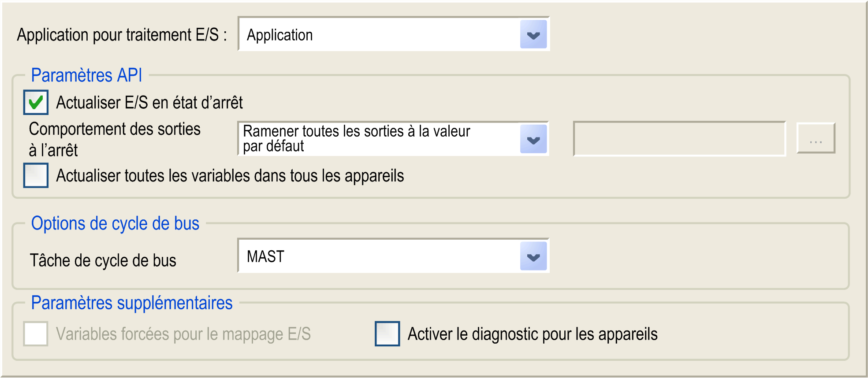The height and width of the screenshot is (378, 868).
Task: Click the empty field left of the ellipsis button
Action: pos(679,139)
